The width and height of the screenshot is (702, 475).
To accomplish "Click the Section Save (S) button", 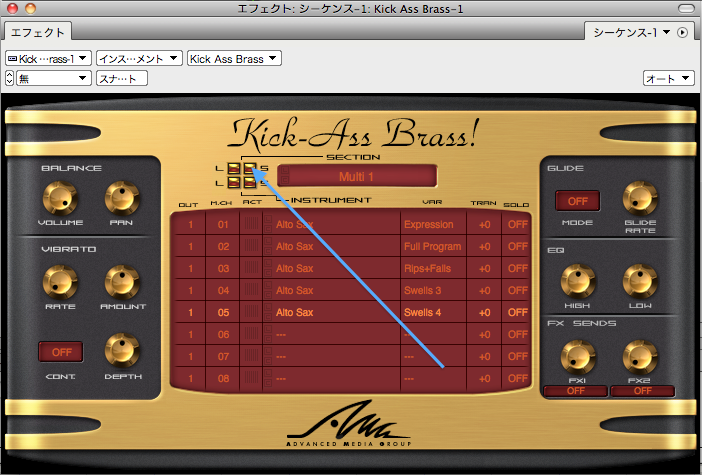I will [x=250, y=168].
